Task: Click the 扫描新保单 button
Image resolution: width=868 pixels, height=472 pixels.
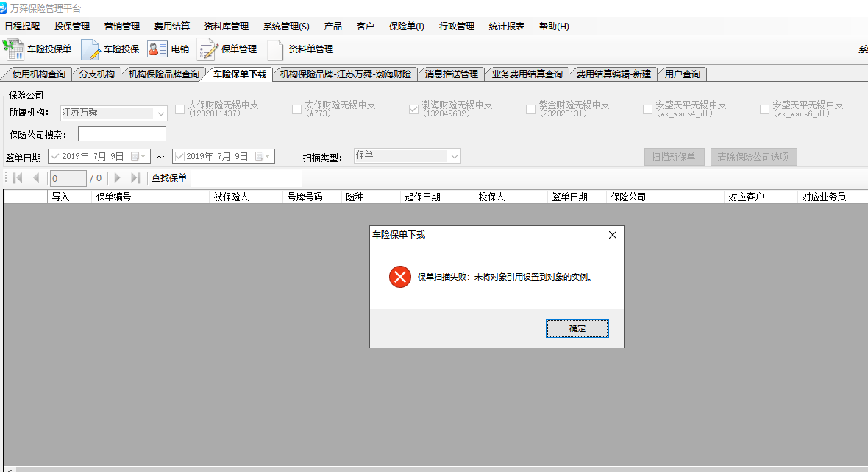Action: pyautogui.click(x=674, y=158)
